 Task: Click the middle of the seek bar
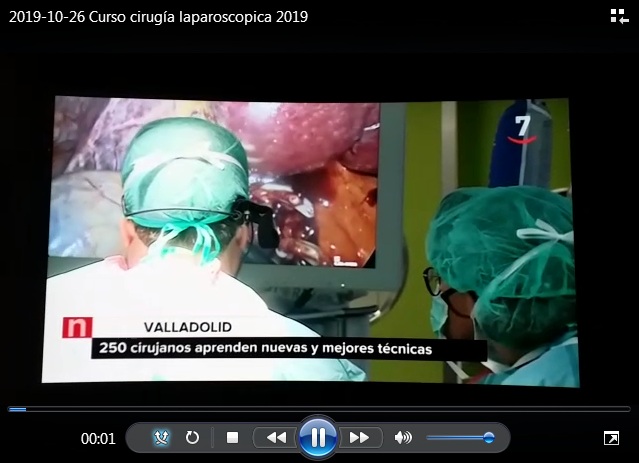(x=319, y=409)
